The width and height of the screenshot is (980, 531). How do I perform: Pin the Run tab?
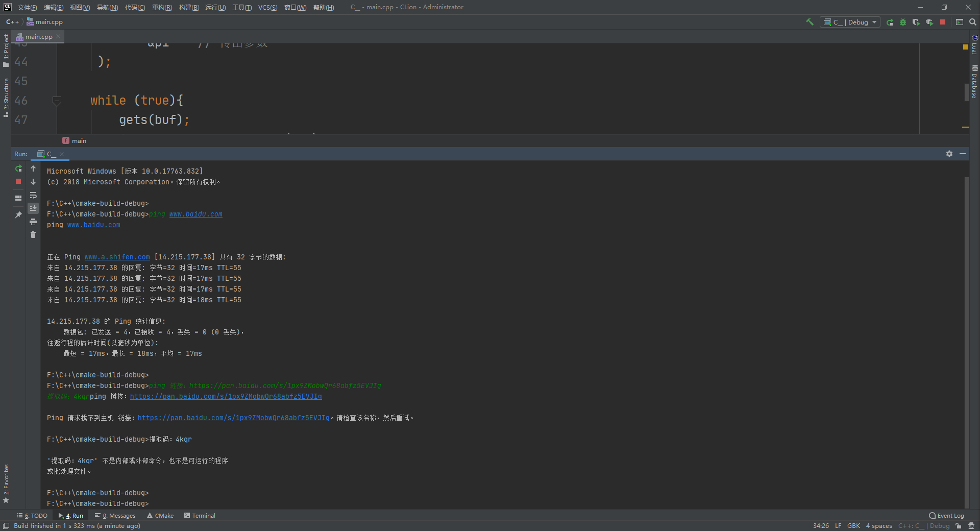(18, 215)
